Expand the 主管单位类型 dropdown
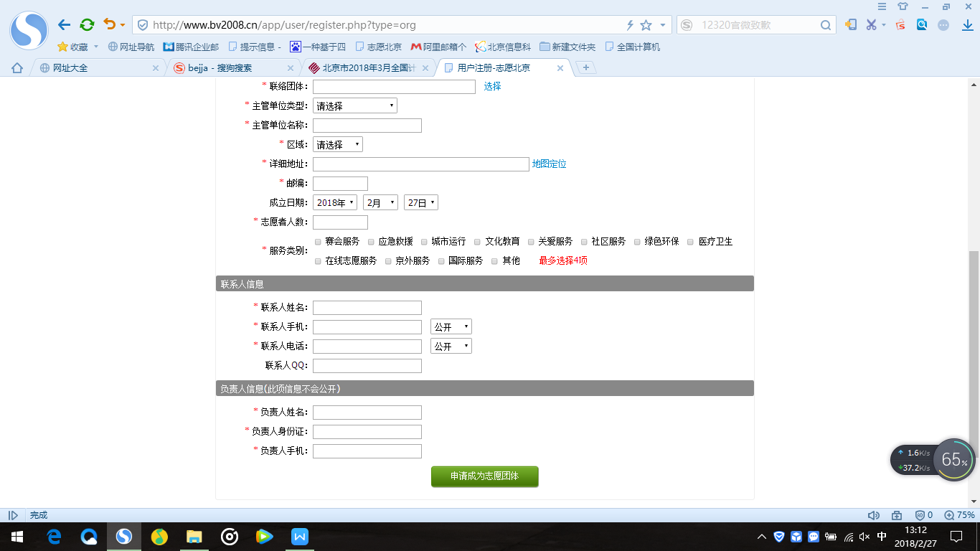 tap(354, 106)
